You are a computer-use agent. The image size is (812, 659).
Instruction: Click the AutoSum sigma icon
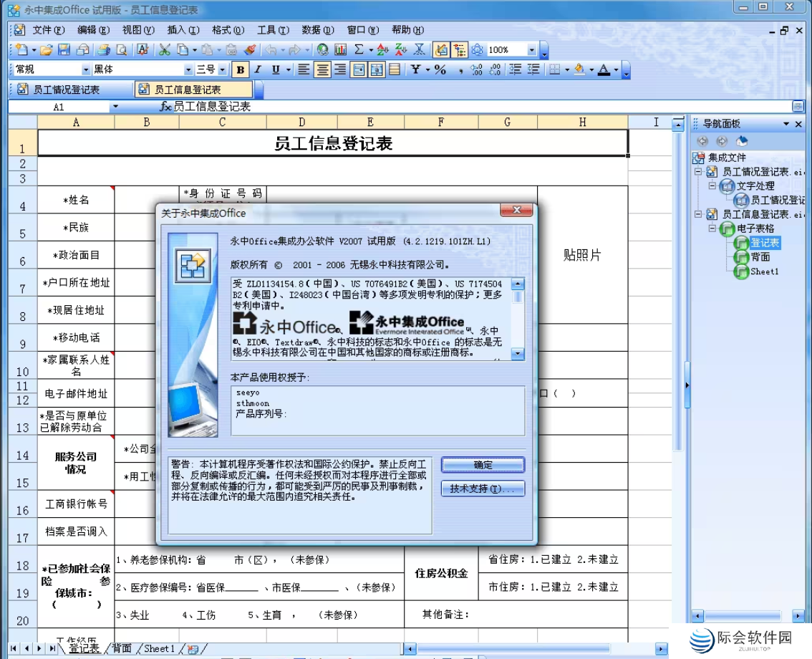pos(359,50)
